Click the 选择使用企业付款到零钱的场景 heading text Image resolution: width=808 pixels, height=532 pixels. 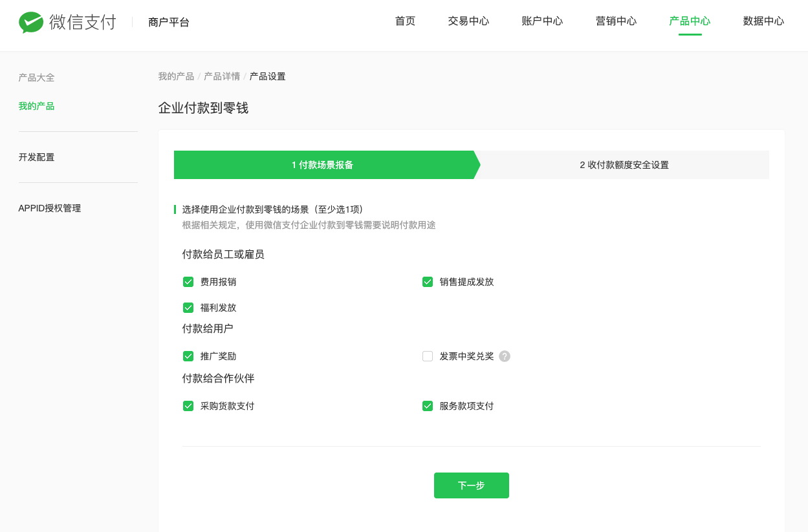click(x=272, y=209)
